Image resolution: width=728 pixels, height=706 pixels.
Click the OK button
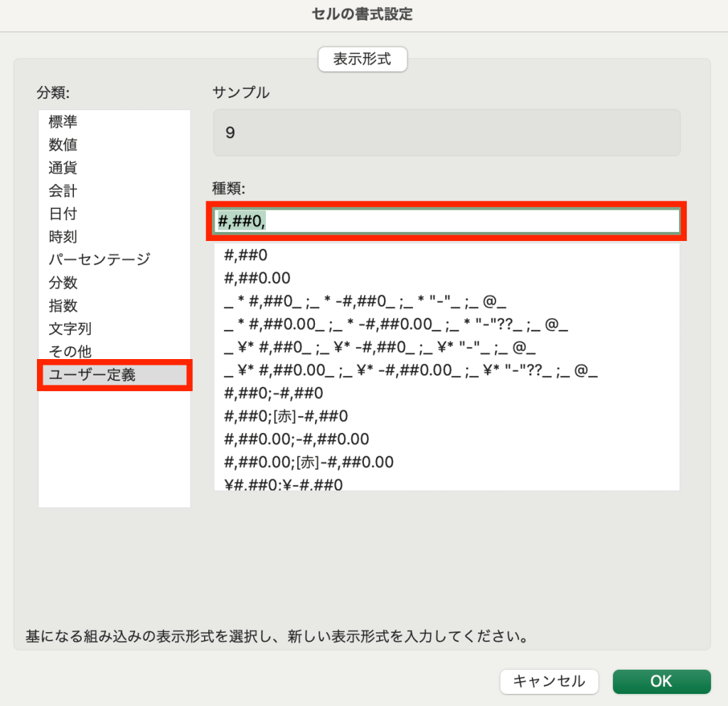(661, 681)
